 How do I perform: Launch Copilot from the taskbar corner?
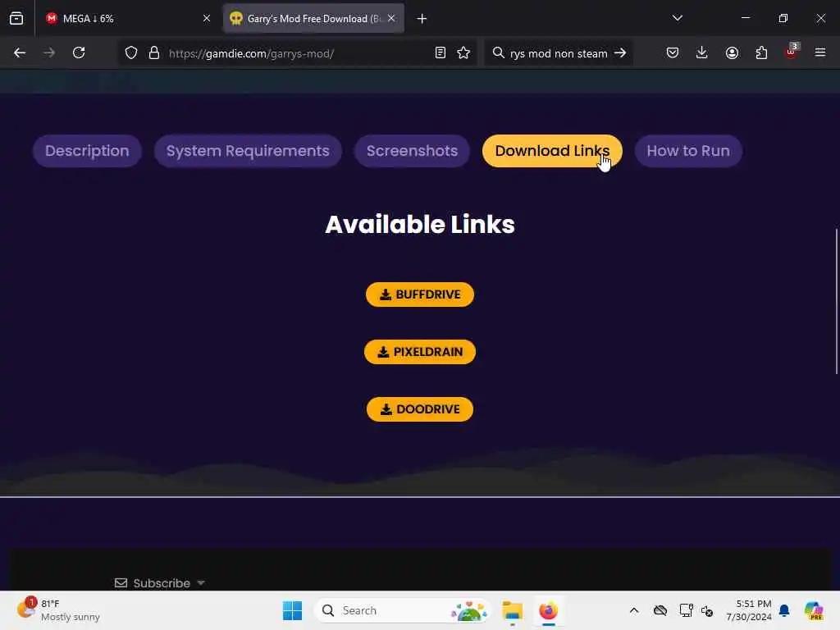click(814, 610)
